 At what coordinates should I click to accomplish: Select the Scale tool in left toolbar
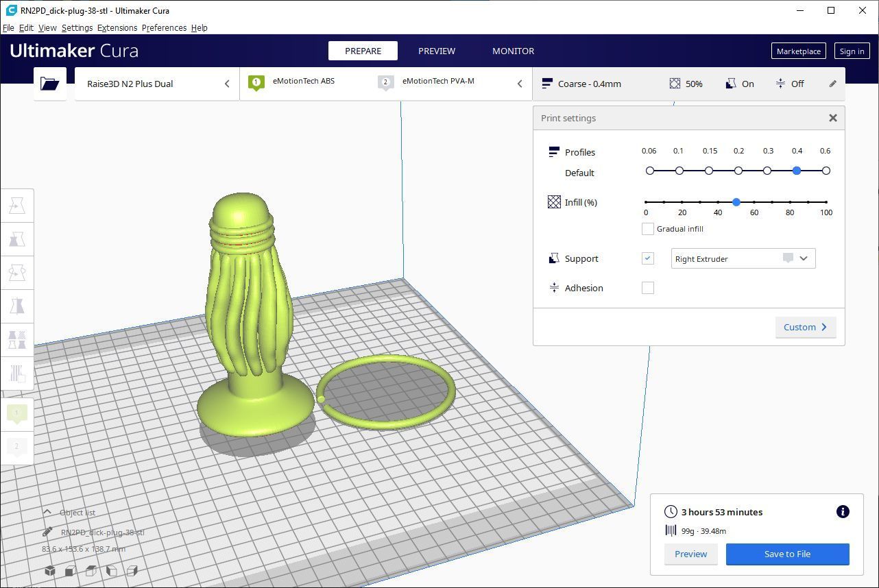coord(17,238)
